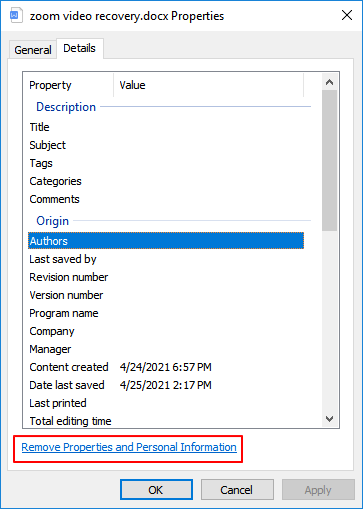
Task: Open Remove Properties and Personal Information link
Action: [129, 447]
